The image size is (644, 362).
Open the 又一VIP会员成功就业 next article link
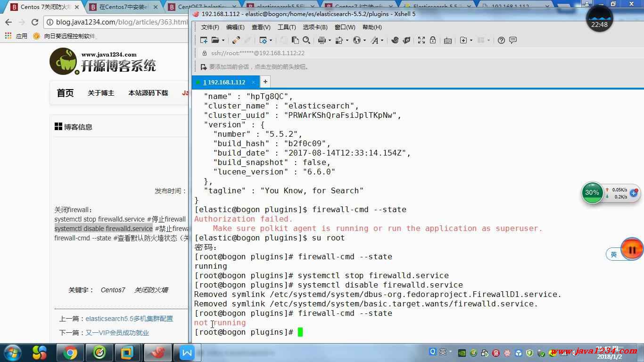[x=117, y=333]
